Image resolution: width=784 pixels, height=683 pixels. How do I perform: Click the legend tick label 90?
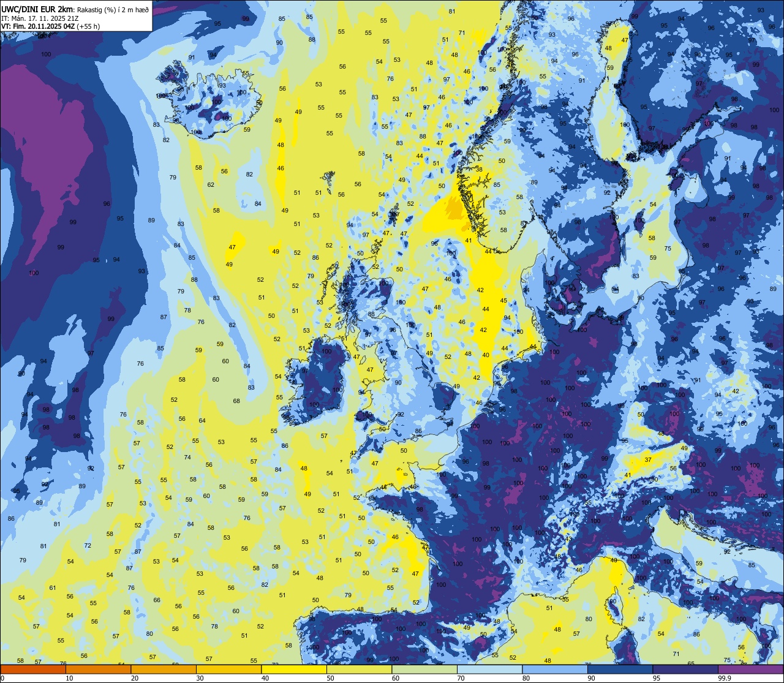tap(591, 678)
